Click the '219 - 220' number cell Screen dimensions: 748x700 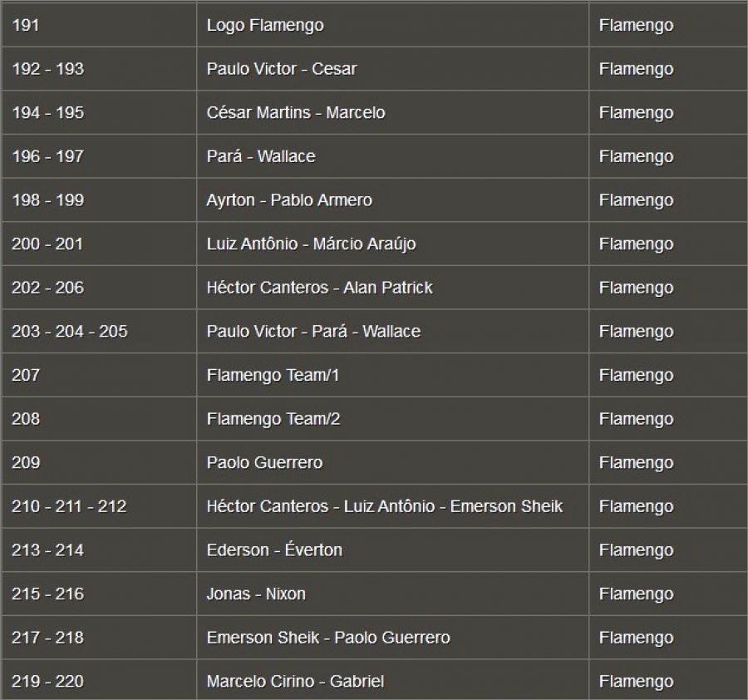pyautogui.click(x=47, y=682)
